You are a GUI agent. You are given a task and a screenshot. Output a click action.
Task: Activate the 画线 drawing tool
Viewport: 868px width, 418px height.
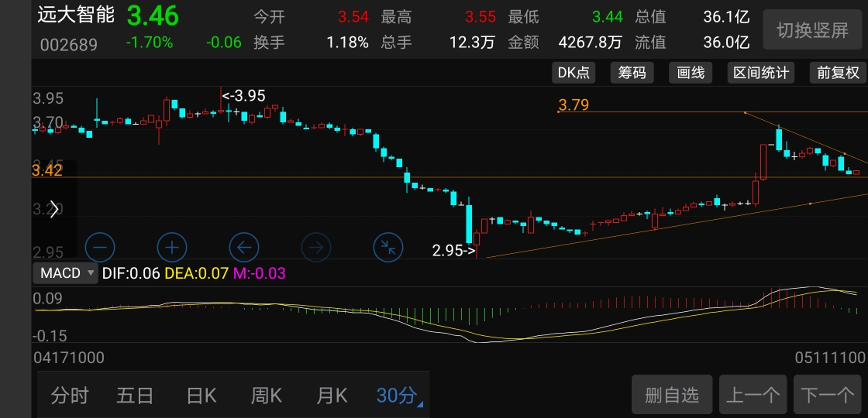tap(691, 73)
